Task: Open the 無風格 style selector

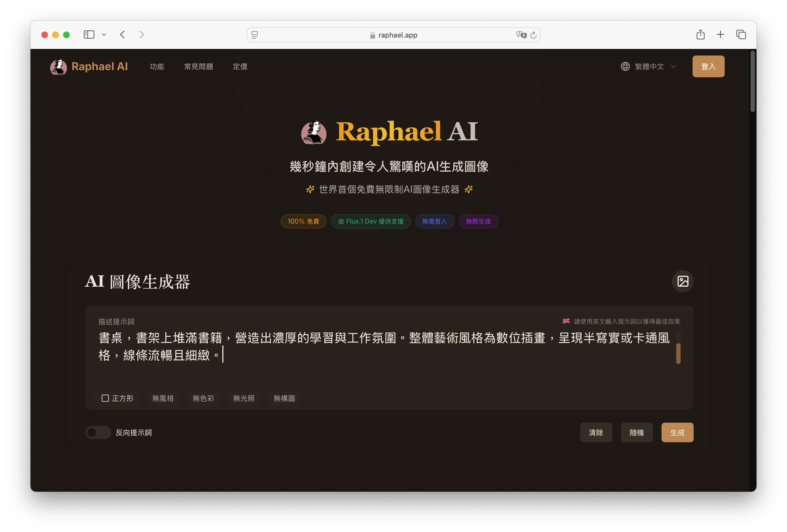Action: click(163, 398)
